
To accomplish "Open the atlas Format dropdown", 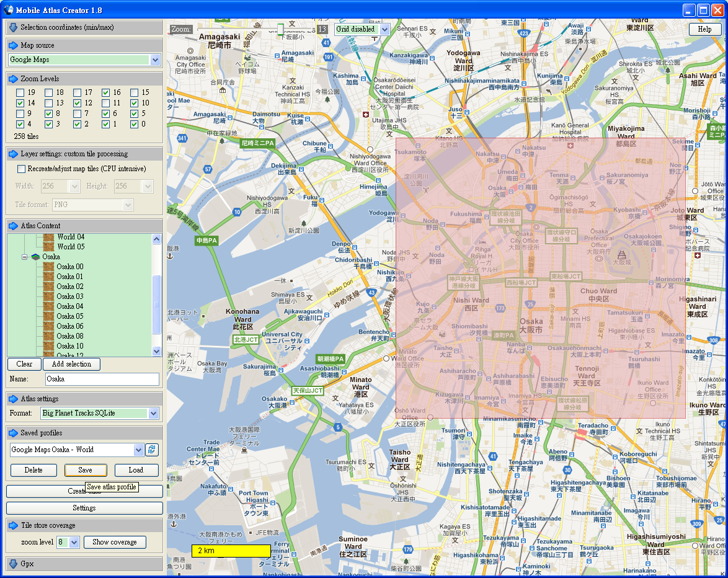I will 154,413.
